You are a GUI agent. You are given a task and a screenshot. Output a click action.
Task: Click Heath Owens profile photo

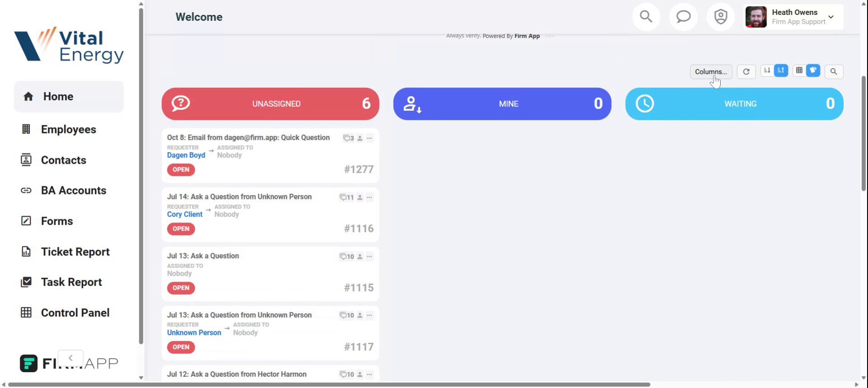[x=756, y=17]
